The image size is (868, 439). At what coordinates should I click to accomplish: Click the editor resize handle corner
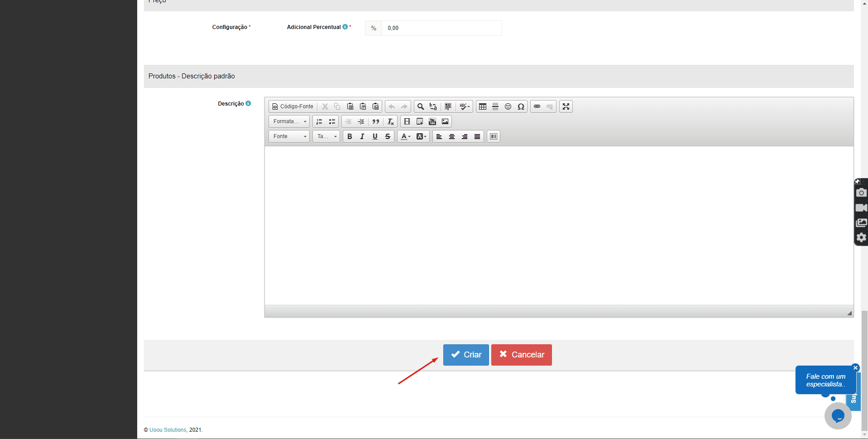[x=849, y=313]
